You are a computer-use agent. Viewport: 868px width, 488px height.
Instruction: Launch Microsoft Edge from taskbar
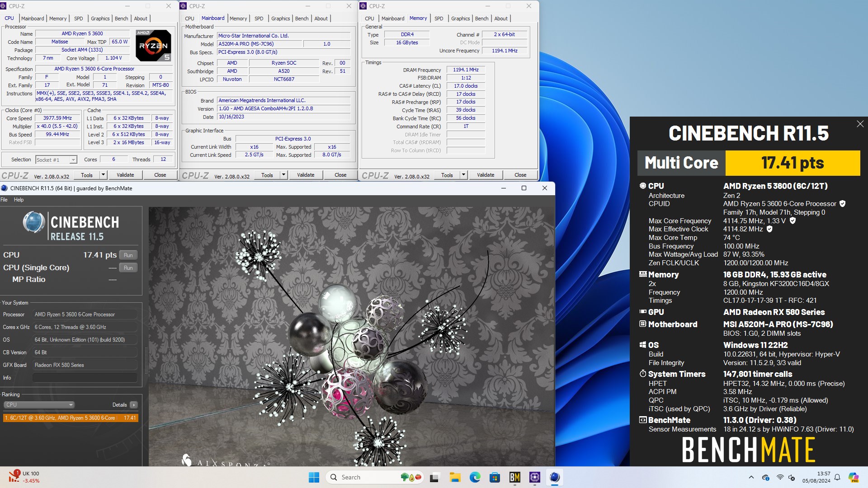coord(475,477)
